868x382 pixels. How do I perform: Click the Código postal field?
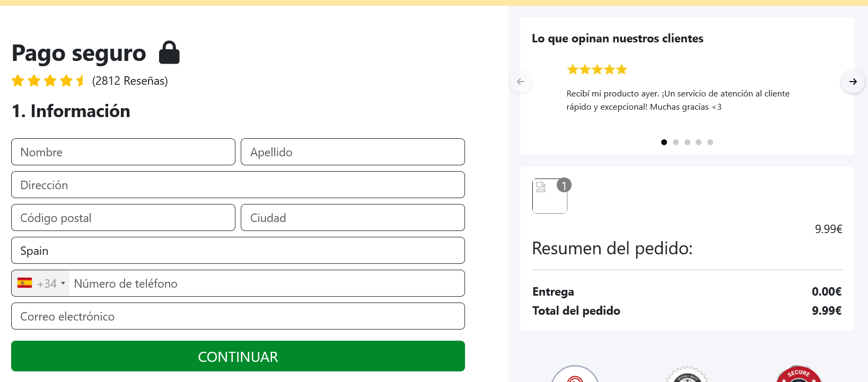123,218
